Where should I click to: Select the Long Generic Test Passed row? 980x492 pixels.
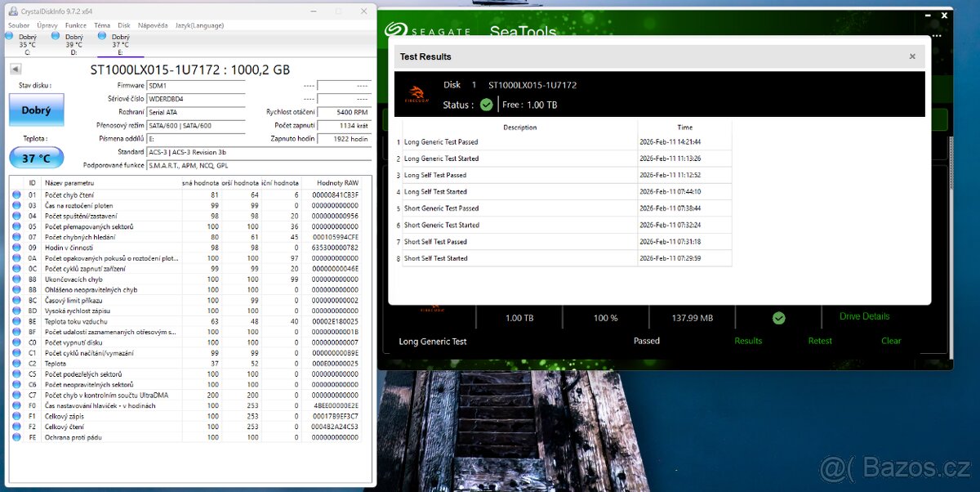(x=441, y=142)
